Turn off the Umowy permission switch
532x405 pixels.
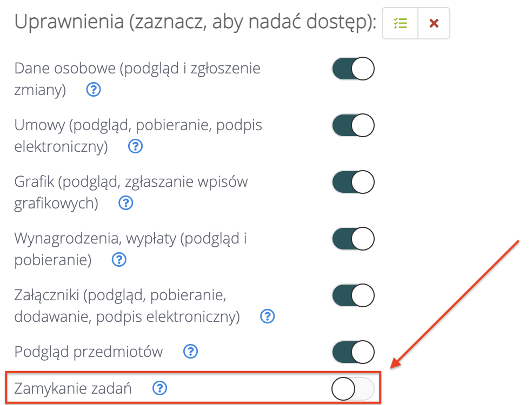click(x=353, y=126)
